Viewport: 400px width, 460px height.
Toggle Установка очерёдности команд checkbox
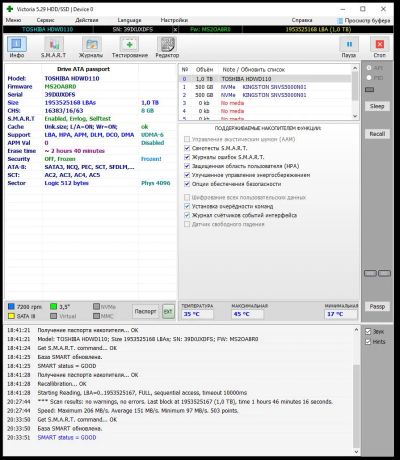click(x=187, y=206)
